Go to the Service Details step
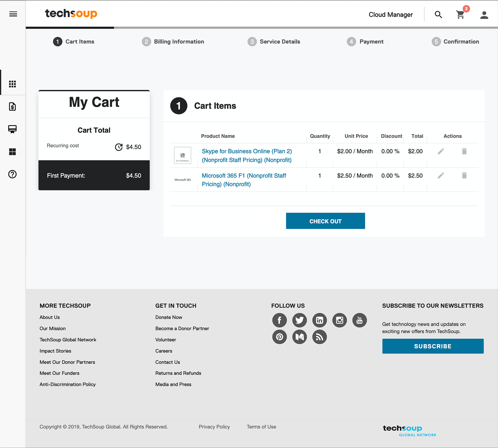Viewport: 498px width, 448px height. click(x=274, y=41)
